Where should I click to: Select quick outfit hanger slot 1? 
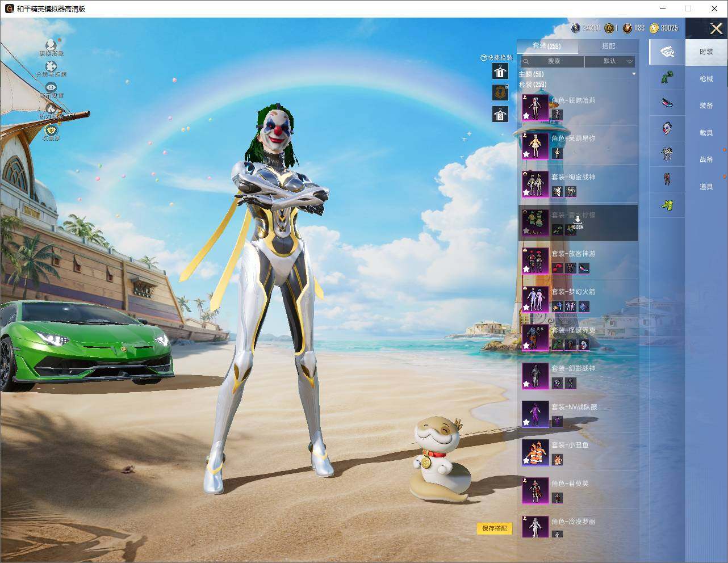500,71
